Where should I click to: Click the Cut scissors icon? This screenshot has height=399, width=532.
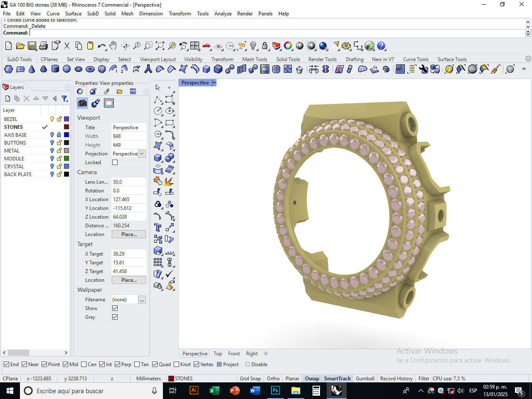pyautogui.click(x=67, y=46)
